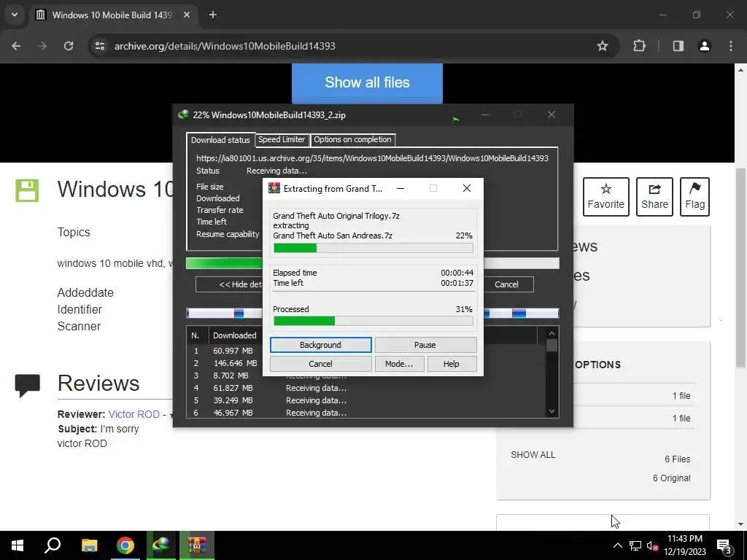Click Show all files button
This screenshot has height=560, width=747.
tap(367, 83)
